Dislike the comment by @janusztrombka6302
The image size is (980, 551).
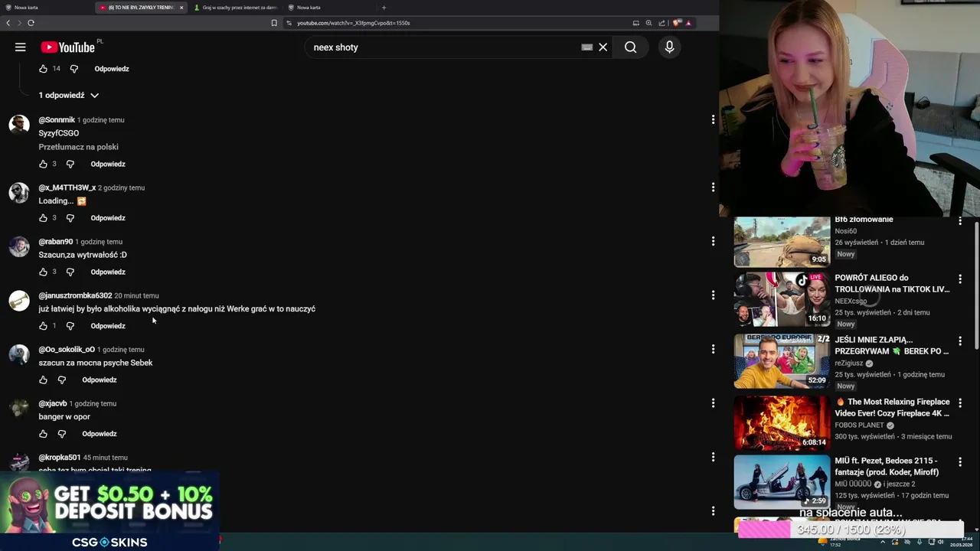tap(70, 326)
